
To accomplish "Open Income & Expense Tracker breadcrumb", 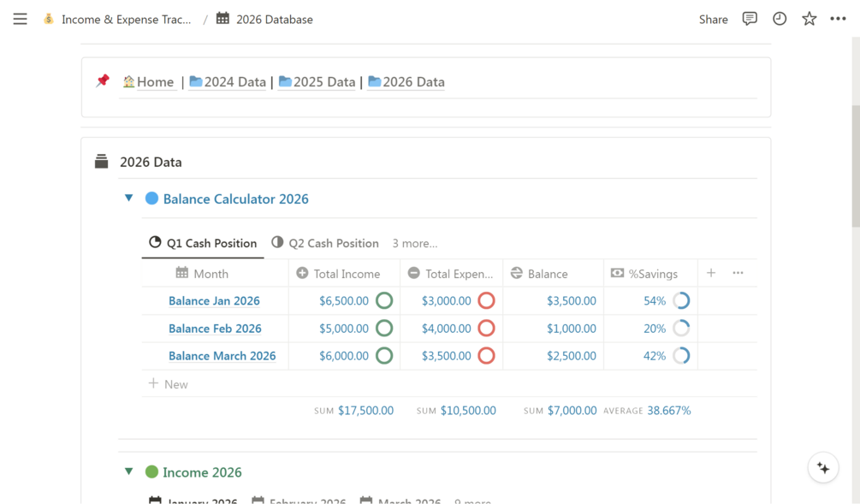I will [x=126, y=19].
